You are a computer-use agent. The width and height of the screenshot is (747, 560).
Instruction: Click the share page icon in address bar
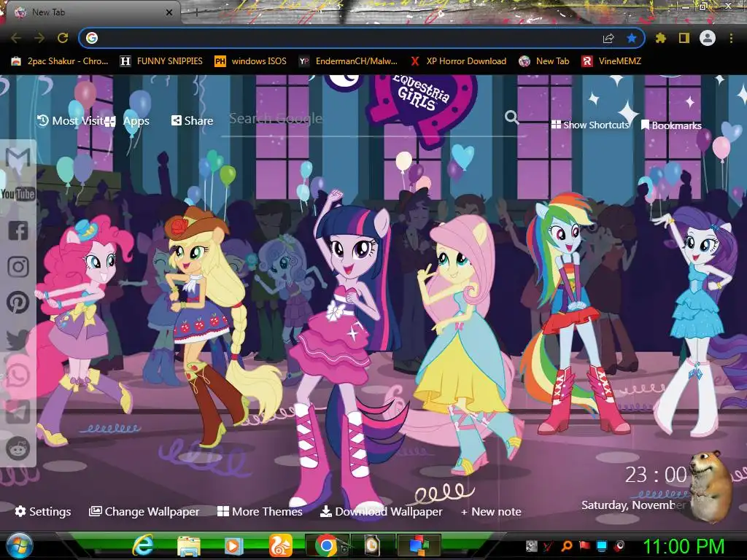coord(608,38)
